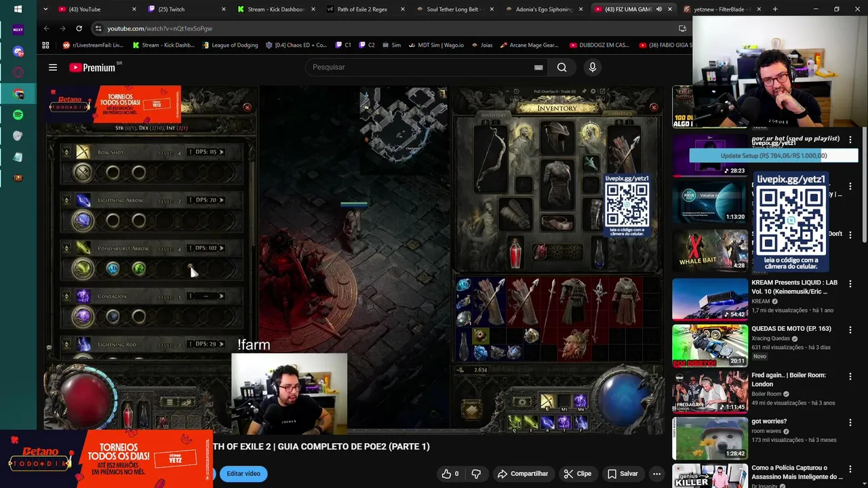Open options menu for pov: ur hot playlist
Screen dimensions: 868x488
[x=850, y=140]
